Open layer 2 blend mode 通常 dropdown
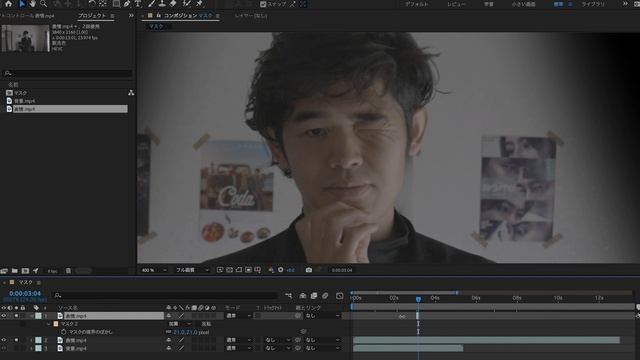This screenshot has width=640, height=360. coord(238,340)
